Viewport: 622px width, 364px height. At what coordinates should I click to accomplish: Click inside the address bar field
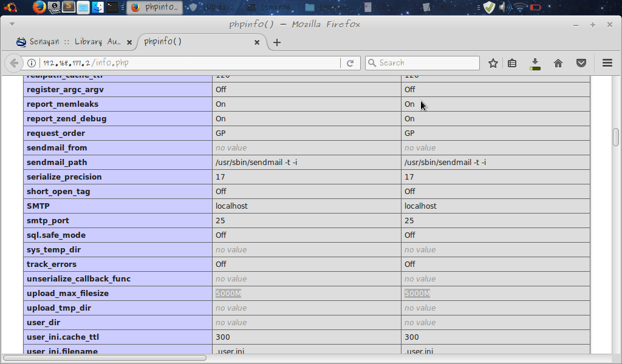[182, 62]
